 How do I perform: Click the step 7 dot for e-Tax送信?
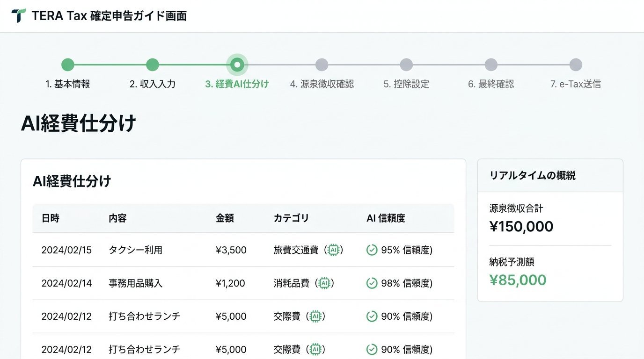click(x=575, y=65)
